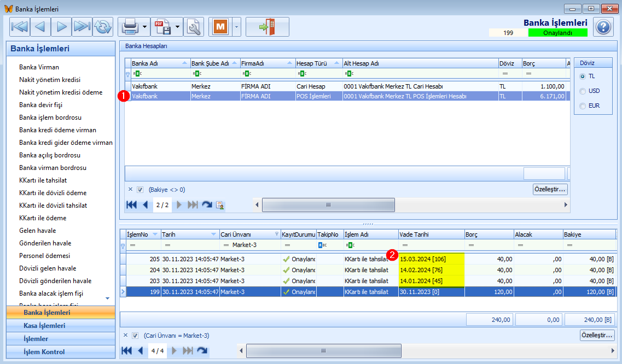The image size is (622, 364).
Task: Click the Cari Ünvanı filter cell containing Market-3
Action: tap(251, 245)
